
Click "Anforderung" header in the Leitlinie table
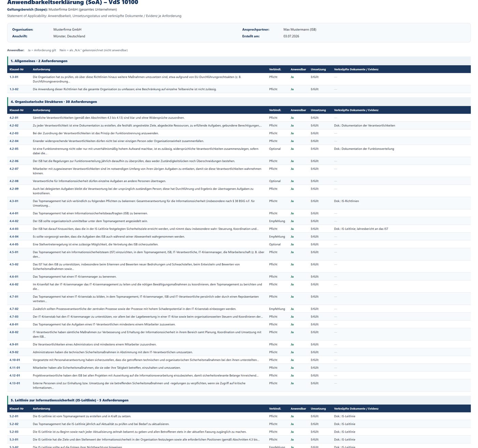tap(41, 409)
